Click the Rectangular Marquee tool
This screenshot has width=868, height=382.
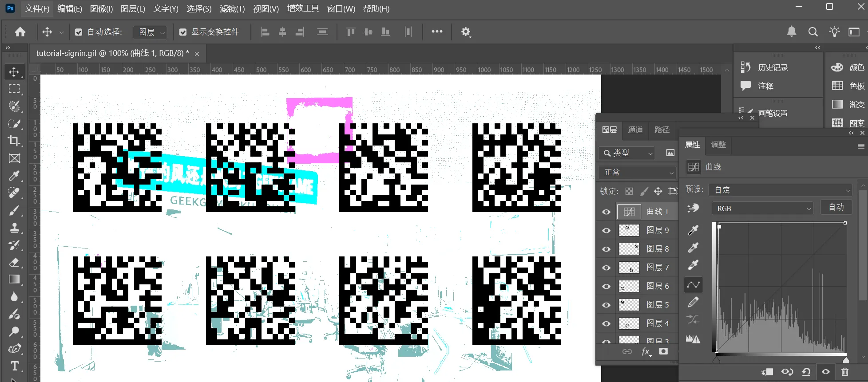(14, 89)
